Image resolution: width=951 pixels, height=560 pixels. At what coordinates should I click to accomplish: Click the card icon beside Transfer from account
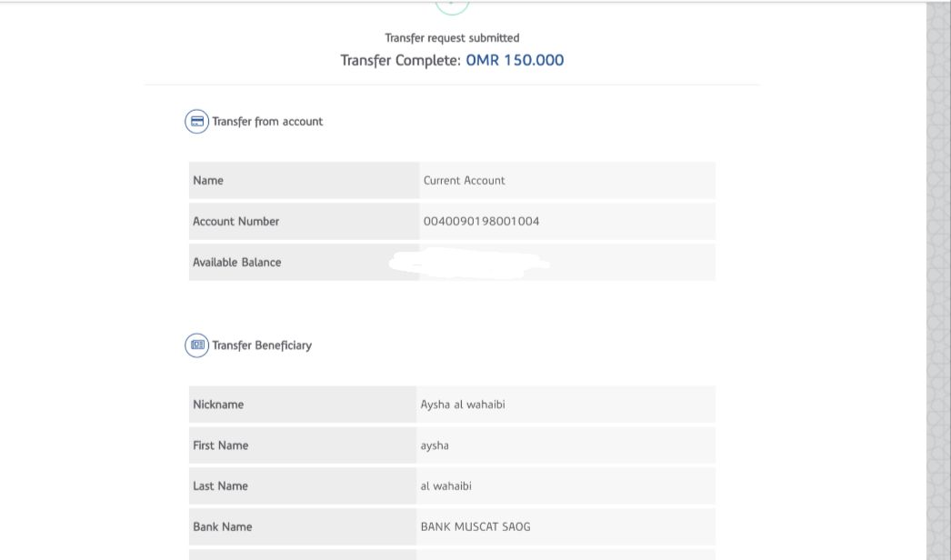tap(196, 122)
